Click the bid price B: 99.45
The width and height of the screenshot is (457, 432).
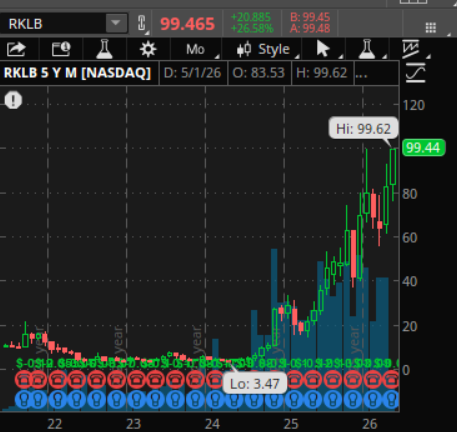pyautogui.click(x=310, y=17)
